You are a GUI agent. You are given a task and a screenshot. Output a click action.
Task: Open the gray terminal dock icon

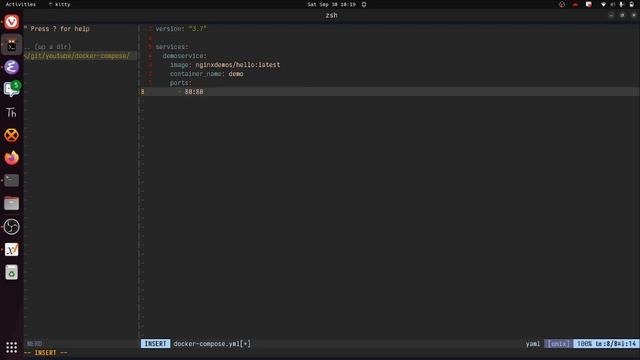tap(11, 180)
